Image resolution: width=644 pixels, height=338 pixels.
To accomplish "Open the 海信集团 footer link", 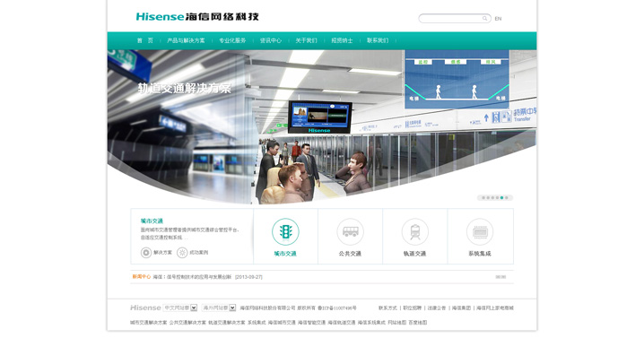I will (x=461, y=308).
